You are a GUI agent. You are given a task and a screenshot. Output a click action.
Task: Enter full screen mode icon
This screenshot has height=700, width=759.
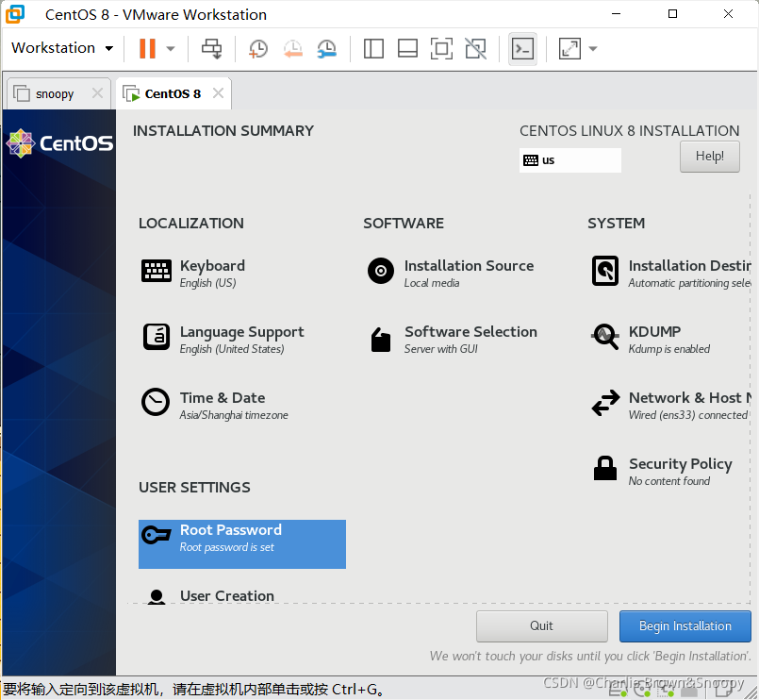441,48
